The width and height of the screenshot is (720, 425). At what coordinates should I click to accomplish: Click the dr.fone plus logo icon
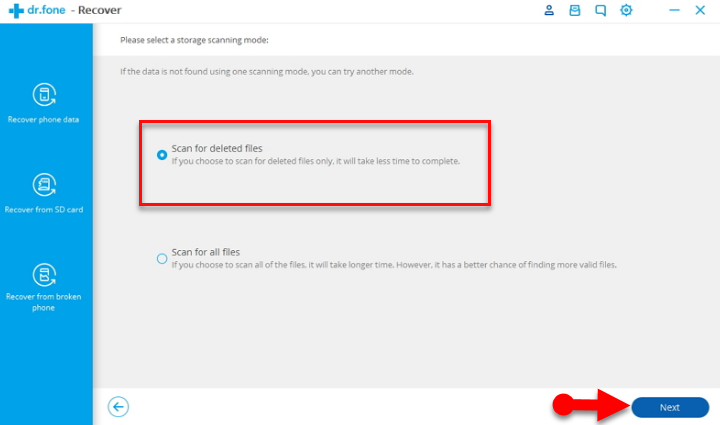click(x=13, y=10)
